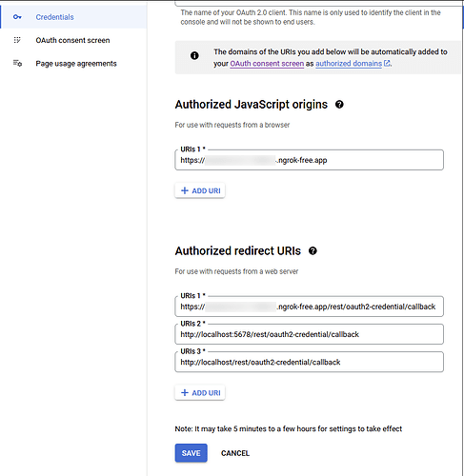
Task: Cancel editing the OAuth client
Action: point(235,453)
